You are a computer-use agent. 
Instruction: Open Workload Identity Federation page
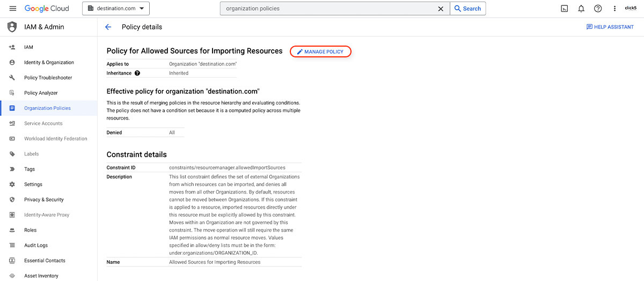[x=48, y=138]
